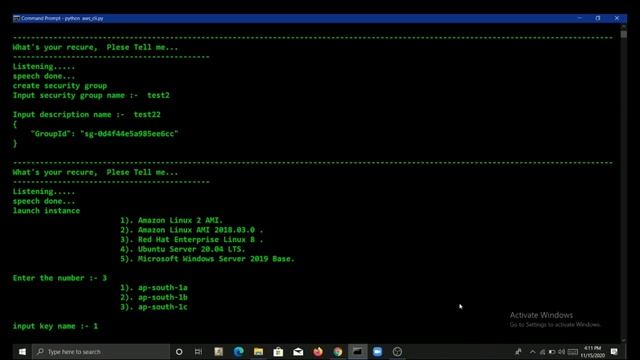Select the Command Prompt taskbar icon
The height and width of the screenshot is (360, 640).
pyautogui.click(x=358, y=351)
